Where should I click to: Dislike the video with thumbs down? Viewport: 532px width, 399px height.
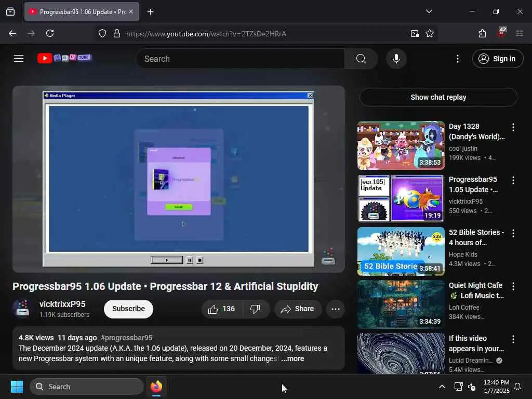(x=255, y=309)
